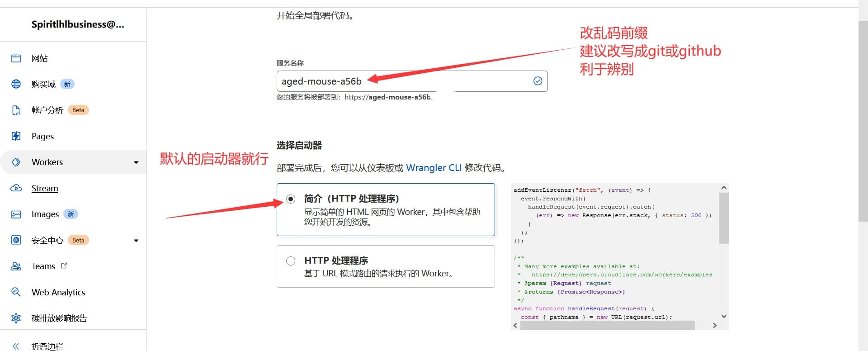Select the HTTP 处理程序 radio option
This screenshot has width=868, height=351.
pos(291,261)
